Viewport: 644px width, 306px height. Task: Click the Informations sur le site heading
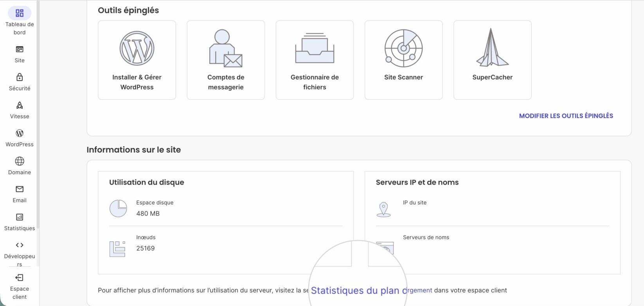pyautogui.click(x=134, y=150)
